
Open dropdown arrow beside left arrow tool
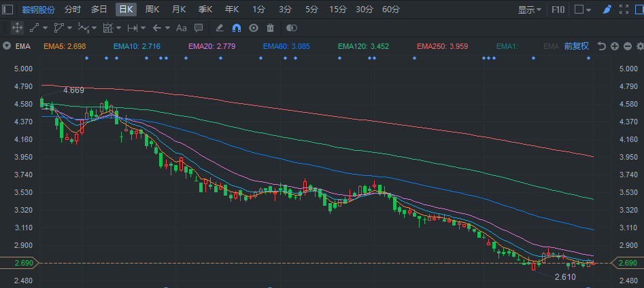coord(167,28)
